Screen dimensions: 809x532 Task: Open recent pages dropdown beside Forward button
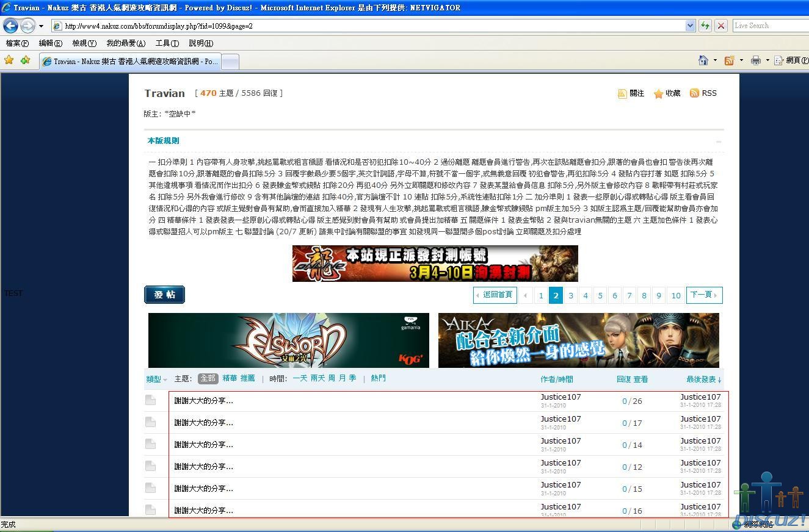(41, 26)
